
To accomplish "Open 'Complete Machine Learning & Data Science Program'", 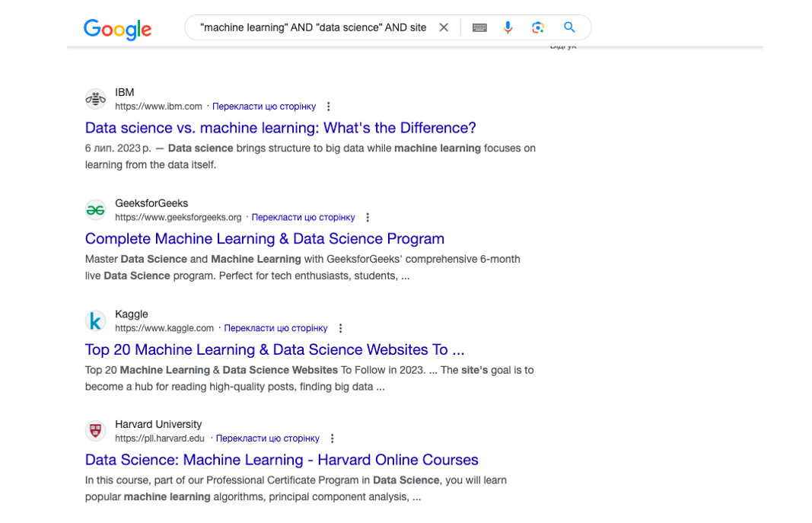I will 265,239.
